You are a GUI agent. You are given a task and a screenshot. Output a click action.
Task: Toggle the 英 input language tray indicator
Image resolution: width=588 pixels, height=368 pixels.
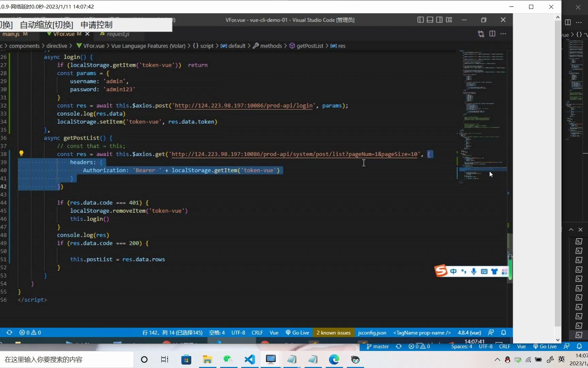[x=561, y=359]
